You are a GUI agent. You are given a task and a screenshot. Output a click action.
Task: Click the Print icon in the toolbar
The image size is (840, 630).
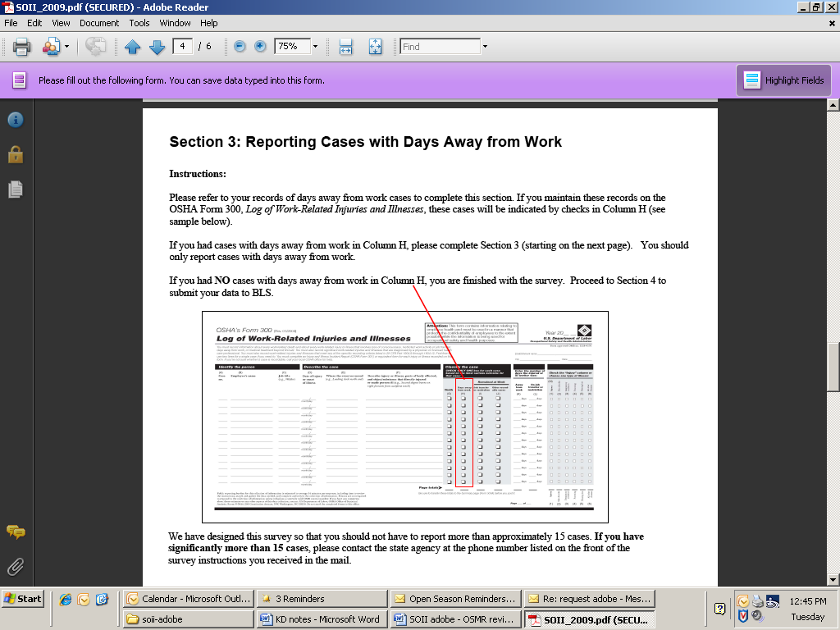click(x=21, y=47)
